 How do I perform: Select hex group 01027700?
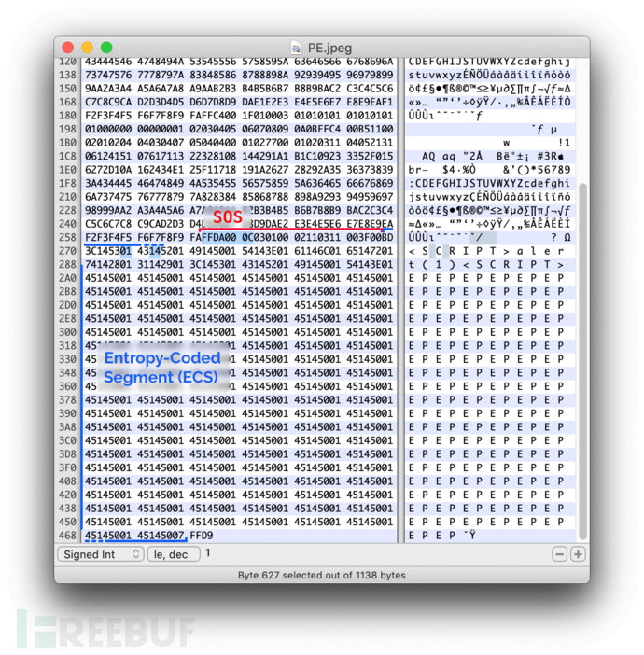265,143
